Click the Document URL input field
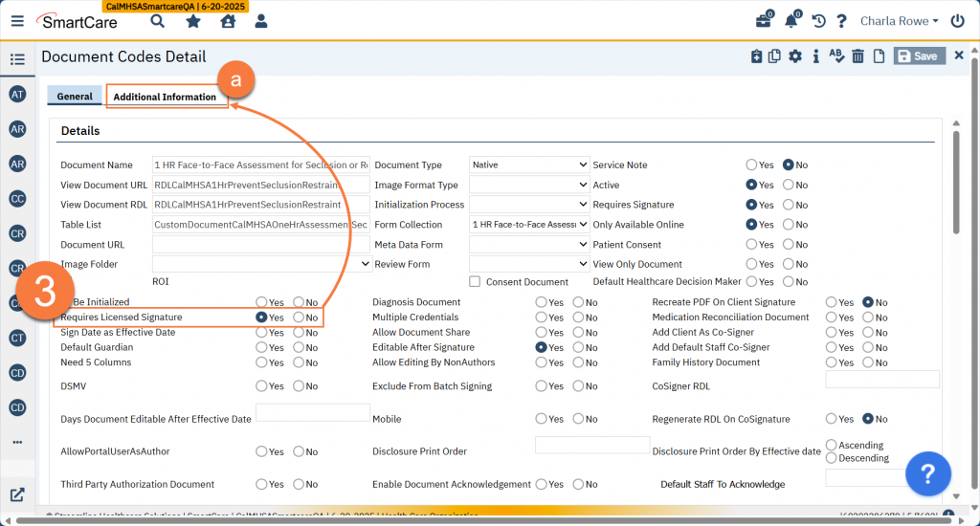This screenshot has width=980, height=526. (260, 245)
